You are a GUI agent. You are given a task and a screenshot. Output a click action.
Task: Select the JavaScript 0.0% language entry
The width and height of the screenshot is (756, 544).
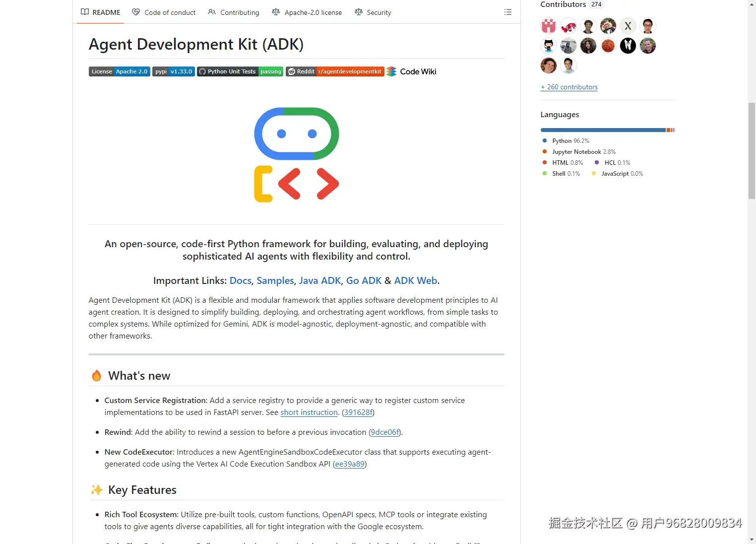point(618,174)
